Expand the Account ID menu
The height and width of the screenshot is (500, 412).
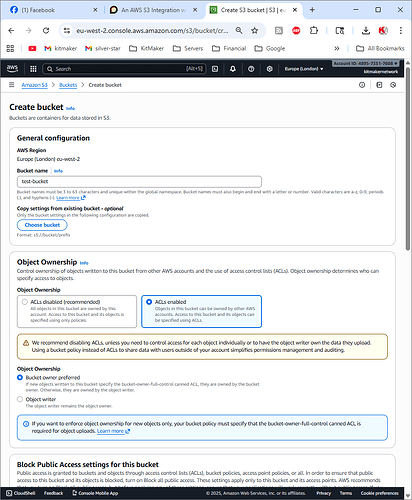coord(366,63)
